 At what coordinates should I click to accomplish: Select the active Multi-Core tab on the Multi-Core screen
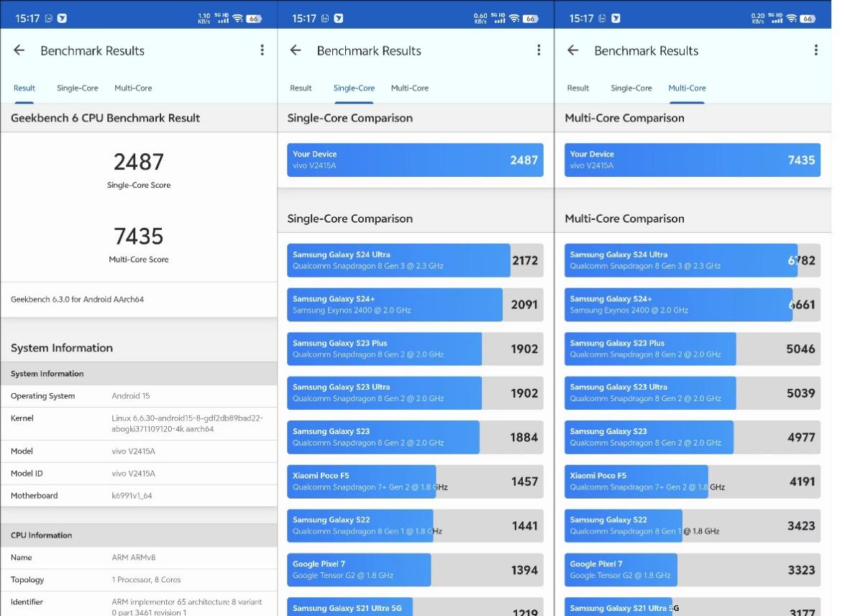pos(687,88)
